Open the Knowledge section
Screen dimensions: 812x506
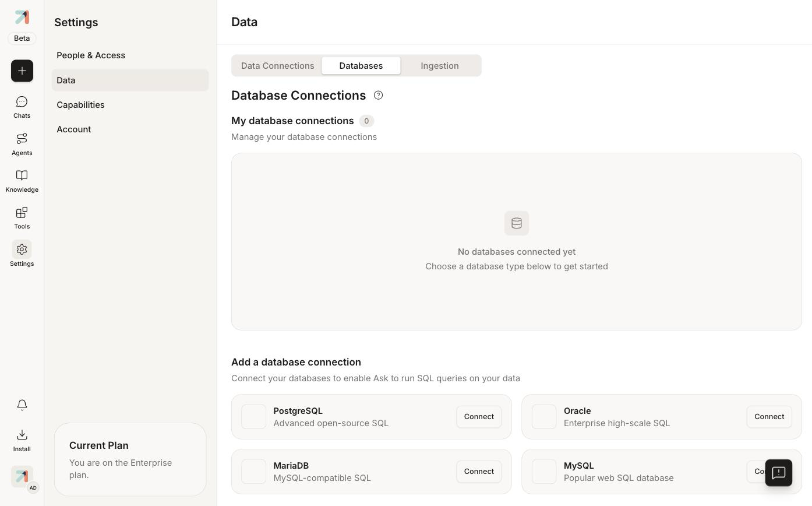22,181
